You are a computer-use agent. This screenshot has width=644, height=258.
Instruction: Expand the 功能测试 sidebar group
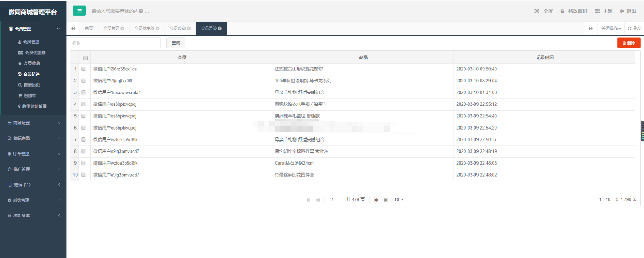click(33, 215)
